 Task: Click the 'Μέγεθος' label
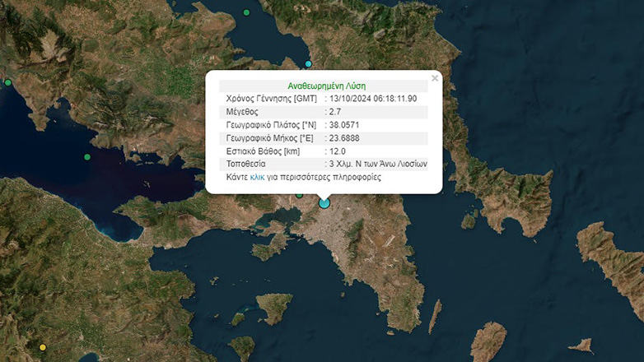click(242, 112)
